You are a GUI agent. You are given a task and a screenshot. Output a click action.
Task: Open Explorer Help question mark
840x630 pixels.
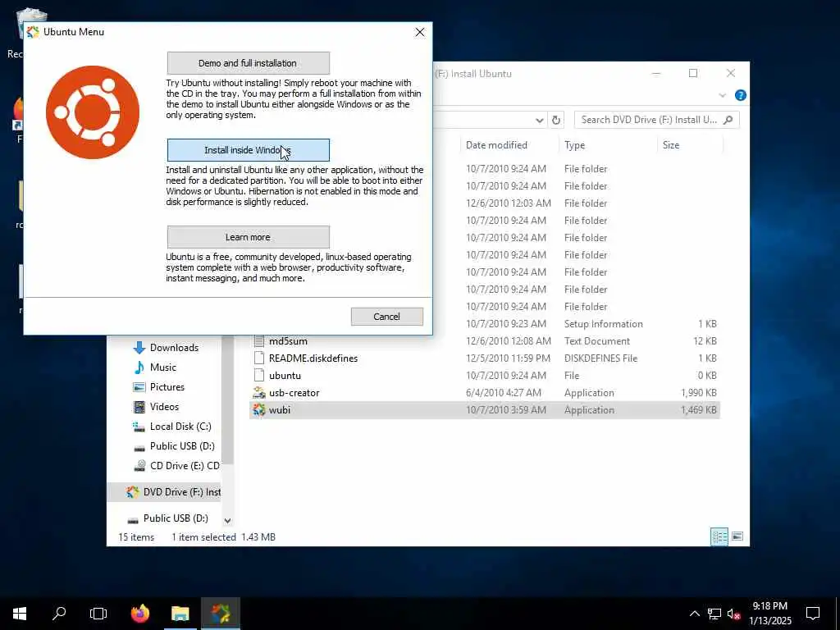741,95
